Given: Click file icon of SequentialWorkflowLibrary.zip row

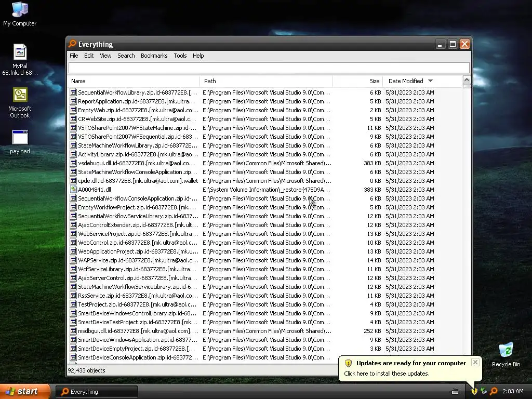Looking at the screenshot, I should click(73, 92).
